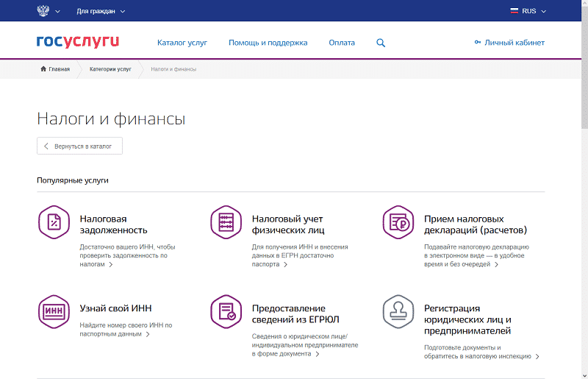Open the RUS language selector chevron
This screenshot has width=588, height=379.
click(543, 11)
